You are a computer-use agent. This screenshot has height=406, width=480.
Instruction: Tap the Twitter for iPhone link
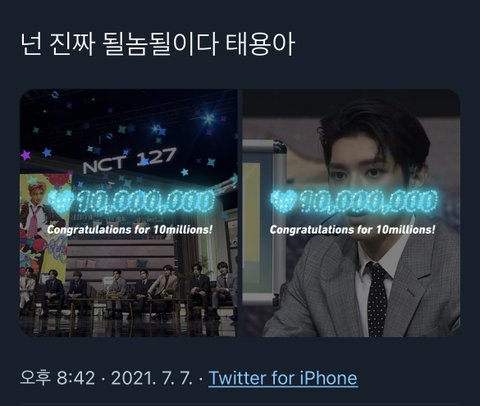(x=283, y=378)
